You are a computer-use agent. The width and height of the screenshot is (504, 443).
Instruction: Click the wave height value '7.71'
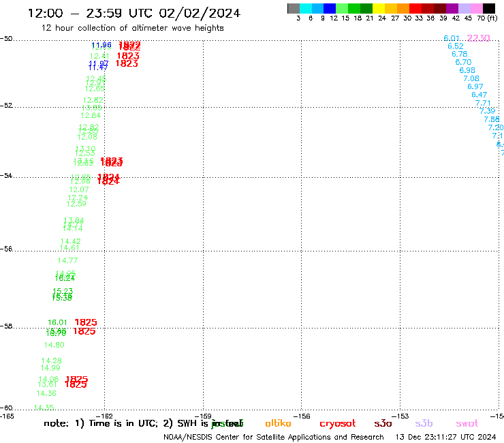click(x=483, y=103)
